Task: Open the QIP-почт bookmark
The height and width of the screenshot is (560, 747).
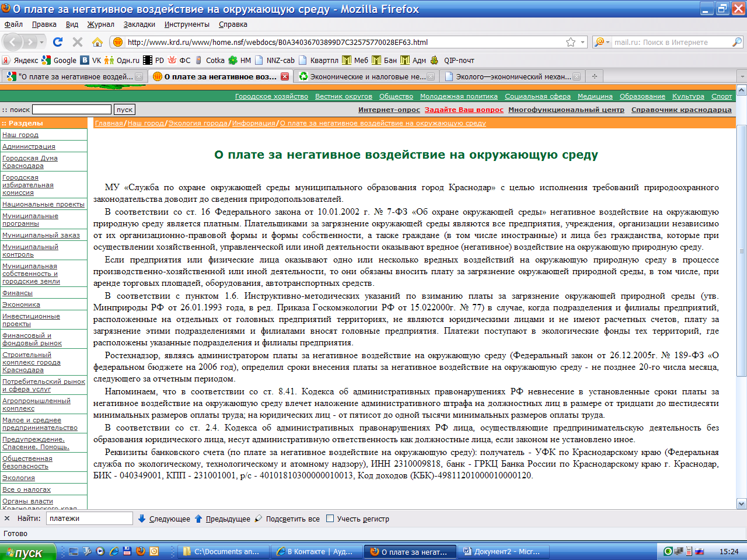Action: pyautogui.click(x=453, y=60)
